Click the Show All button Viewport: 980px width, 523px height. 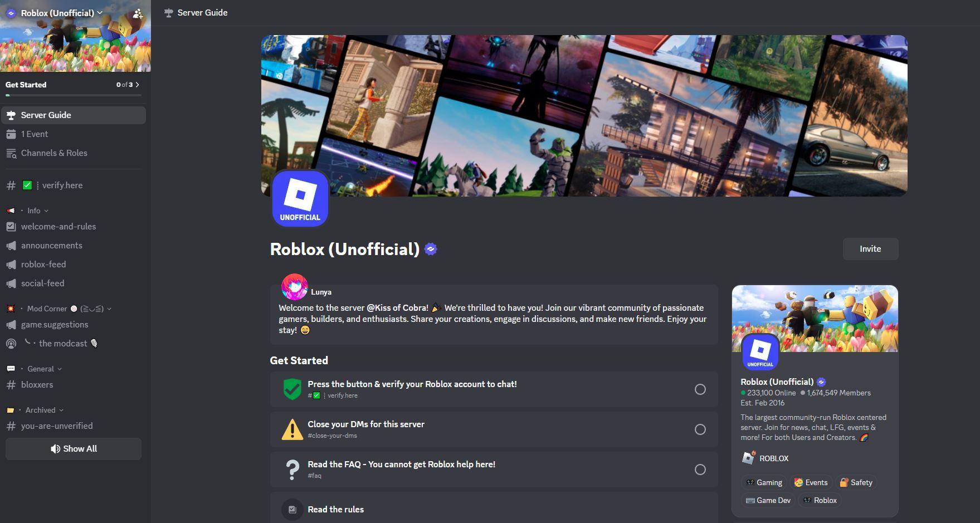click(x=74, y=449)
